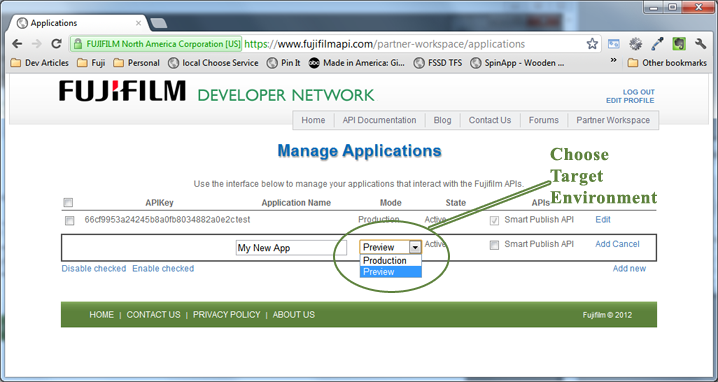Click the APIKey column header
This screenshot has width=718, height=382.
coord(159,202)
